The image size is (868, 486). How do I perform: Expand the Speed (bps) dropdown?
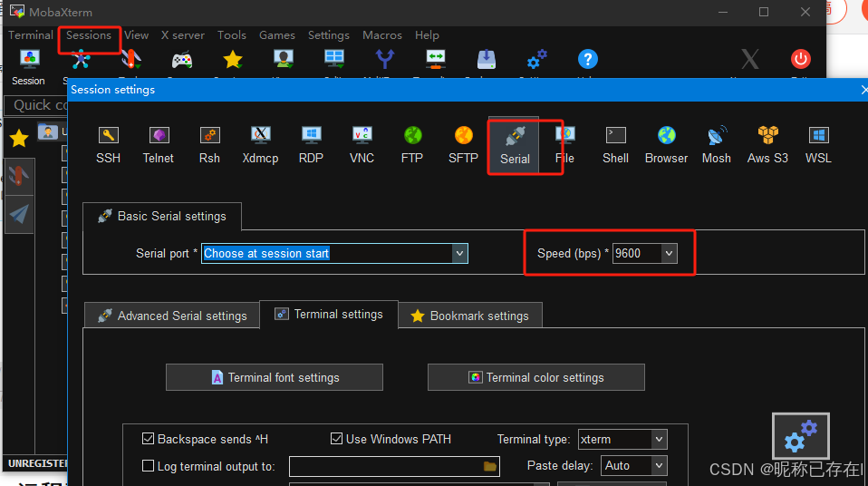coord(669,253)
